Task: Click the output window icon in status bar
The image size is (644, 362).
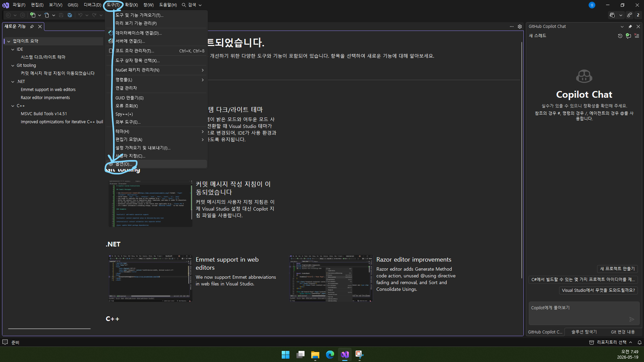Action: pos(5,342)
